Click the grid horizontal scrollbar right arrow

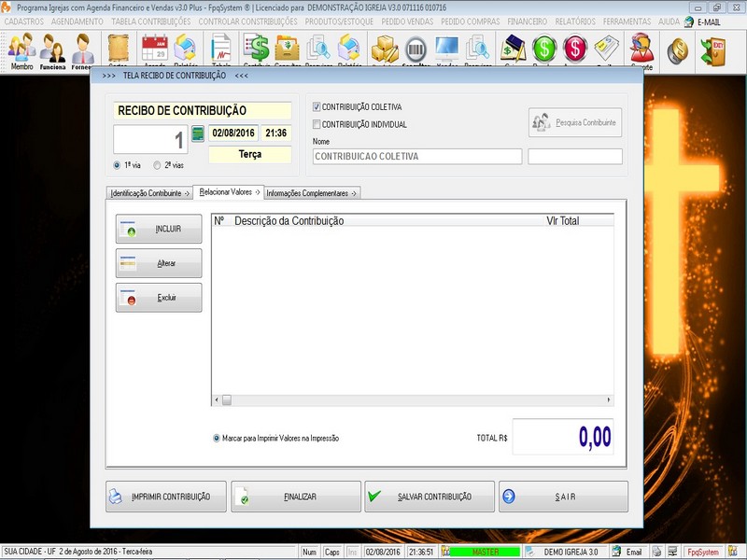(x=609, y=400)
